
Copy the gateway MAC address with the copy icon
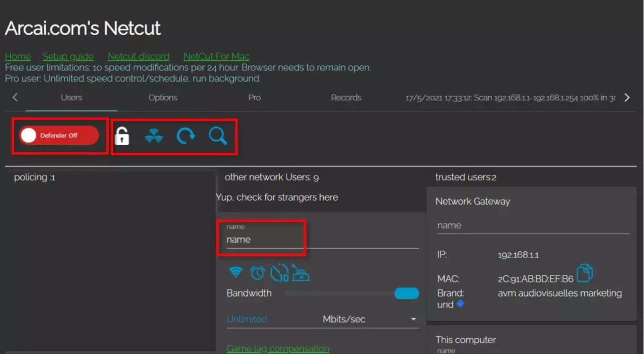click(x=585, y=273)
